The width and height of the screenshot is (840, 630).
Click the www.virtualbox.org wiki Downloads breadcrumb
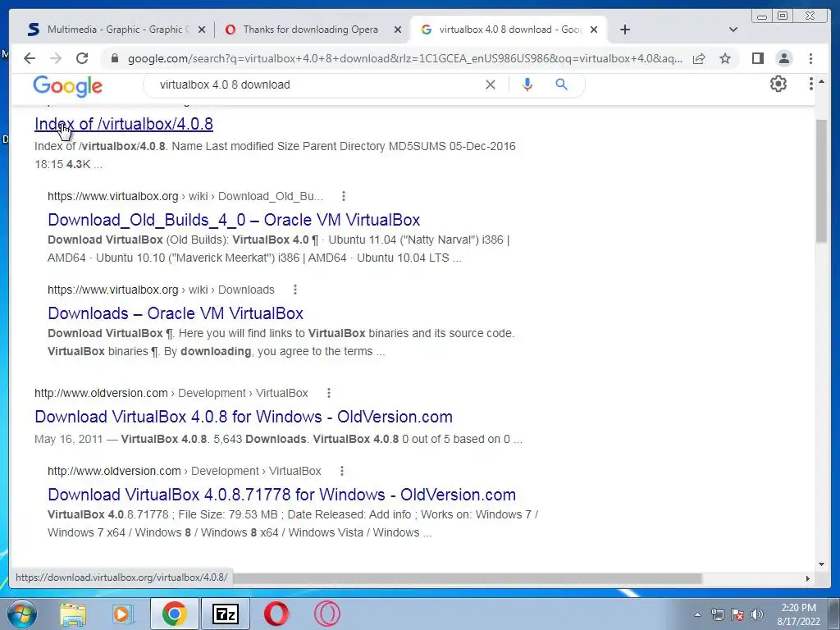pyautogui.click(x=161, y=290)
